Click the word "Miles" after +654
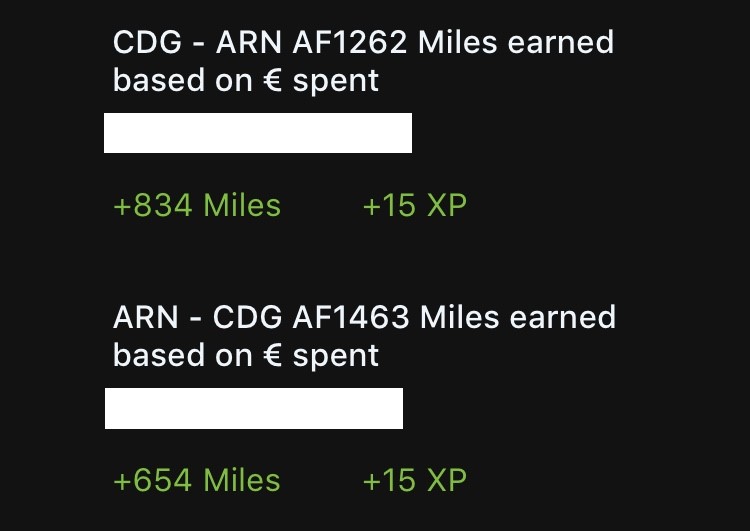Screen dimensions: 750x531 pos(242,480)
